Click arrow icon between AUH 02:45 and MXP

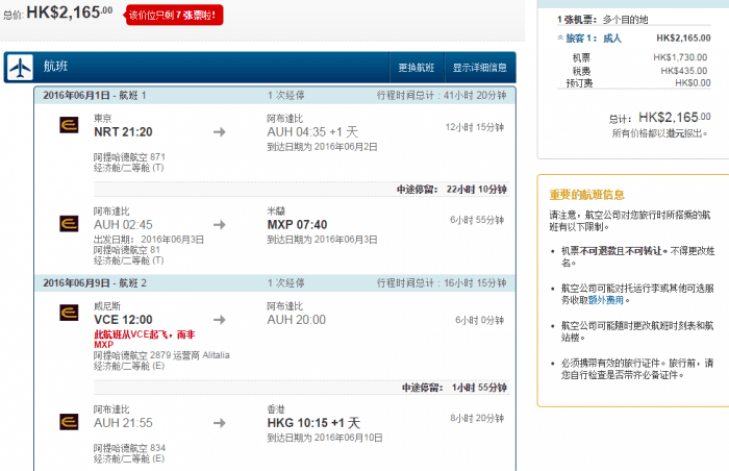(x=219, y=225)
